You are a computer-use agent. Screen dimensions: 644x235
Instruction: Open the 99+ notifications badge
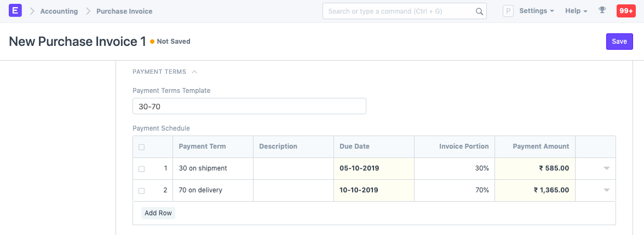click(626, 11)
